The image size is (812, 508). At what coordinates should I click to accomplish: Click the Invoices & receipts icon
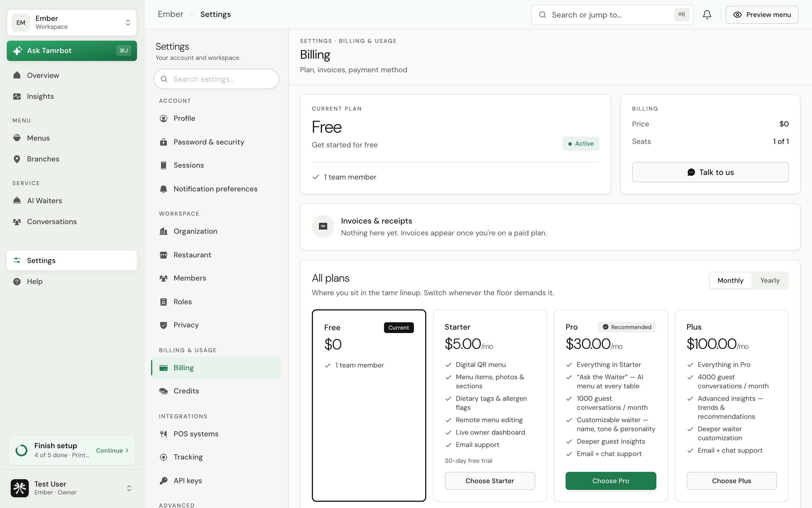pos(323,226)
